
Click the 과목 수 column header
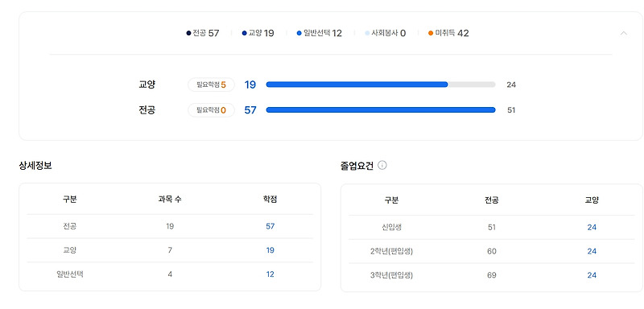coord(170,200)
